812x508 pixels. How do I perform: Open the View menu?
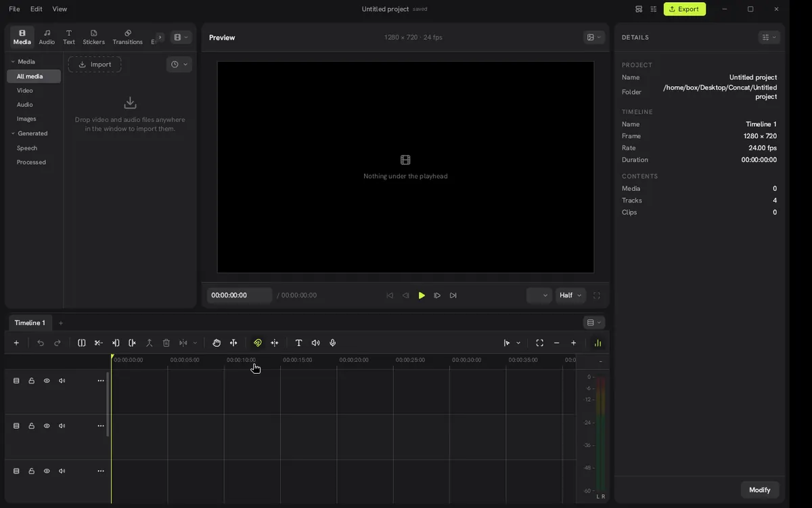pos(60,9)
